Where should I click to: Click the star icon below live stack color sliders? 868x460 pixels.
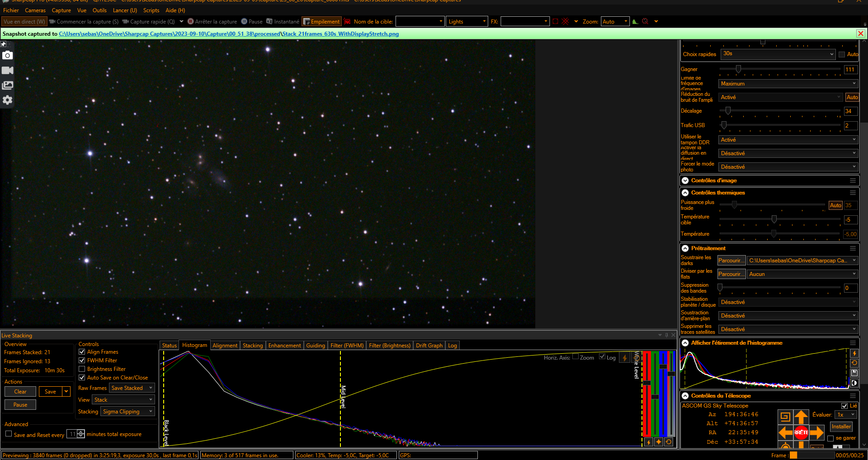(x=658, y=442)
